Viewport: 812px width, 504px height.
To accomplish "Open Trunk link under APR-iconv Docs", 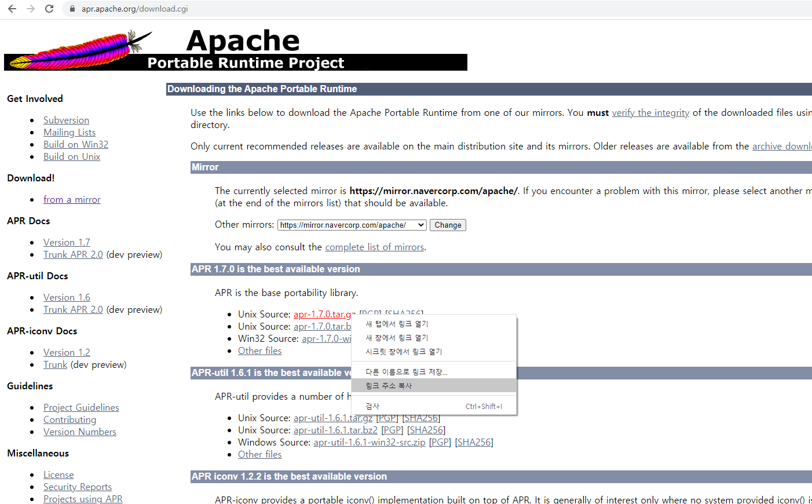I will tap(55, 364).
